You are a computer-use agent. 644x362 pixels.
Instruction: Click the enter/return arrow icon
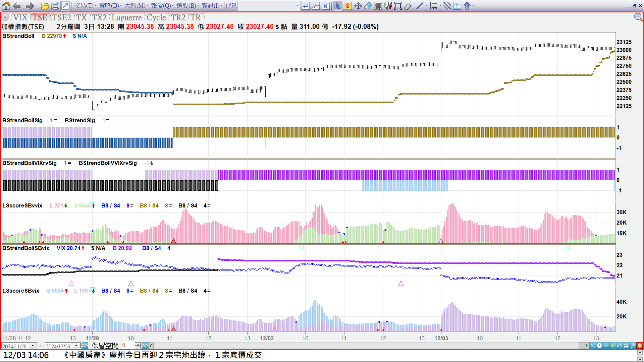click(x=306, y=6)
